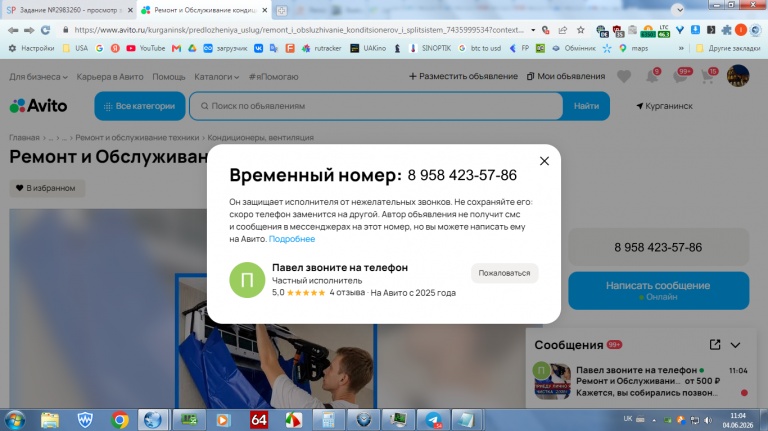This screenshot has width=768, height=431.
Task: Click the Написать сообщение button
Action: pos(658,290)
